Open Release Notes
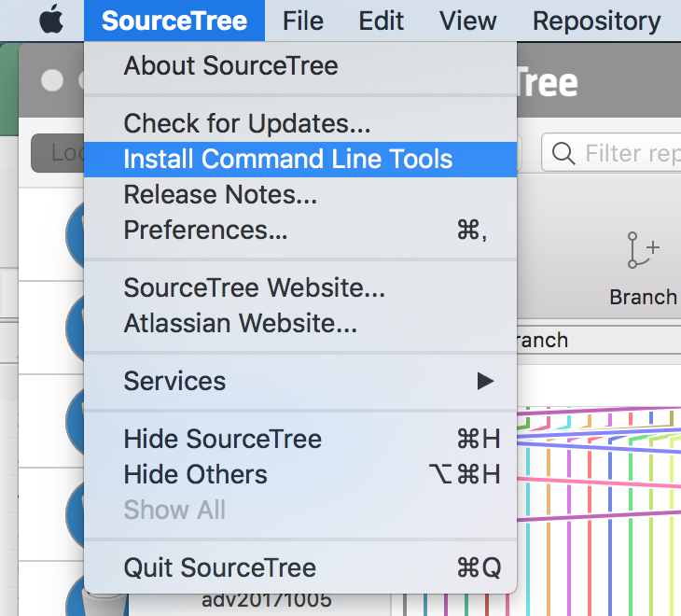The image size is (681, 616). [x=220, y=194]
